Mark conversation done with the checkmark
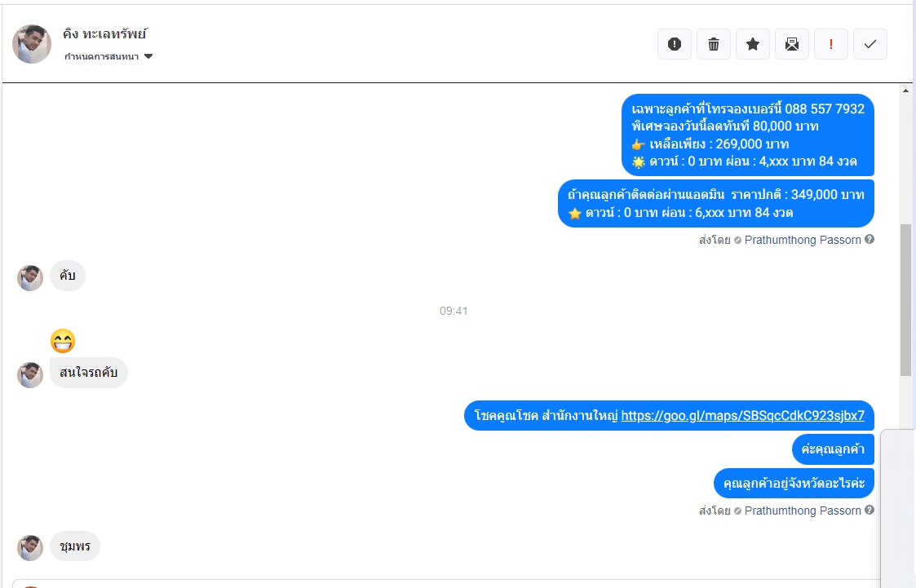This screenshot has width=916, height=588. [870, 44]
